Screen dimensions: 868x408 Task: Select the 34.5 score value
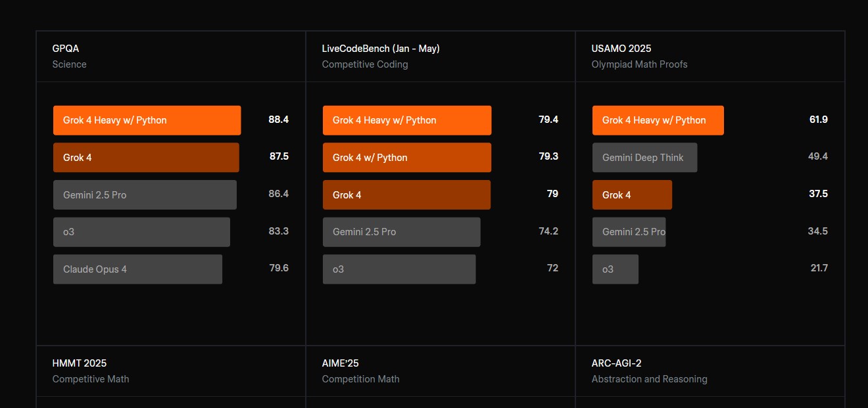tap(818, 231)
